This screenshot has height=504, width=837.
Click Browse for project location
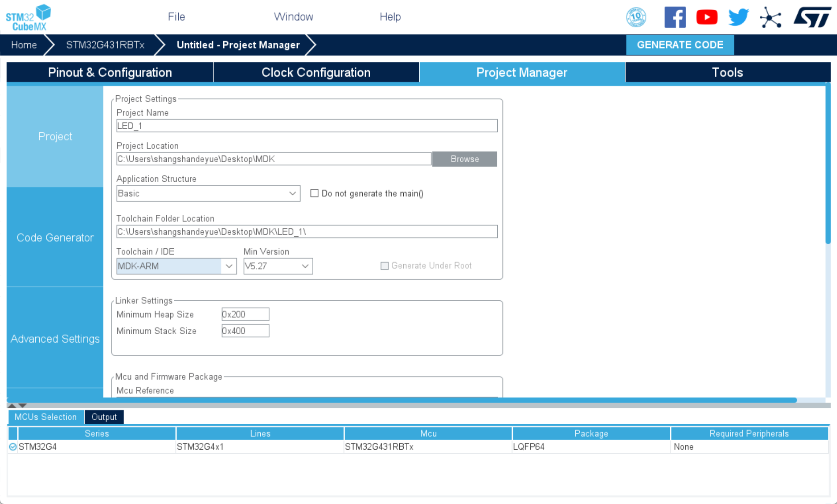point(465,159)
